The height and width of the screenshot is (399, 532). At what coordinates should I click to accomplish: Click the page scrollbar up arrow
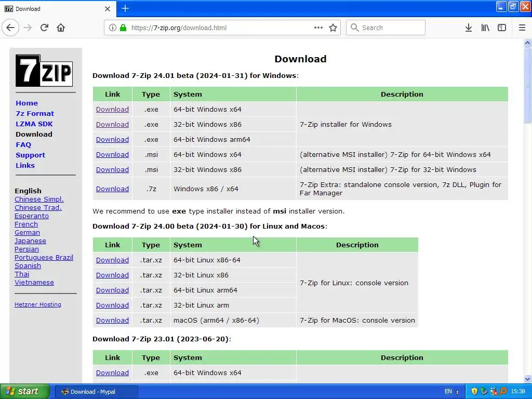click(x=527, y=43)
